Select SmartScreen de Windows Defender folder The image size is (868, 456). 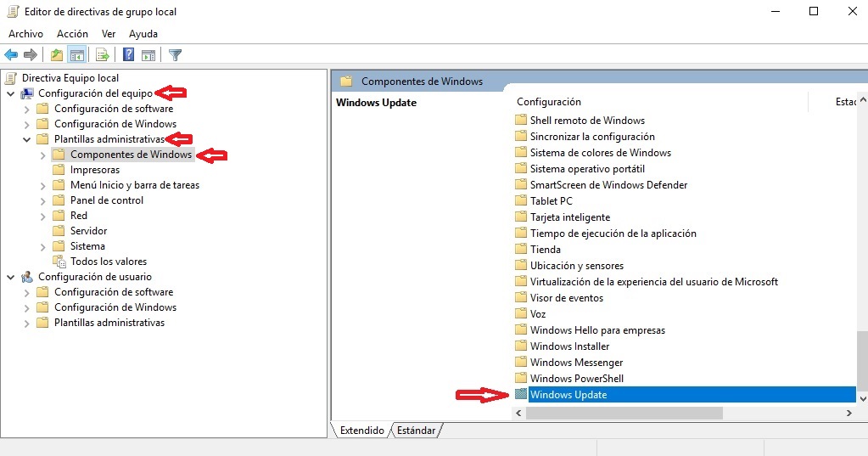[609, 185]
